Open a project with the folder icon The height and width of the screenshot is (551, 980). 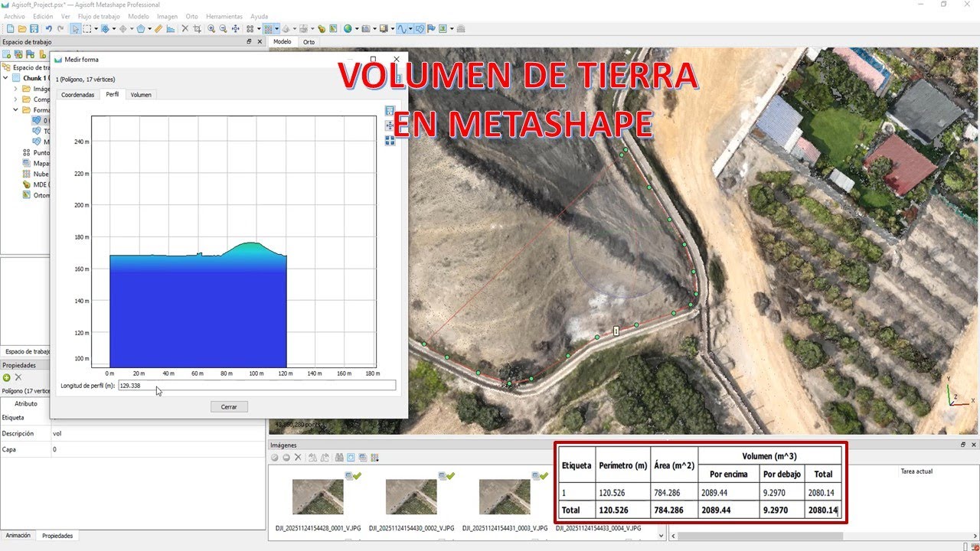pos(22,28)
